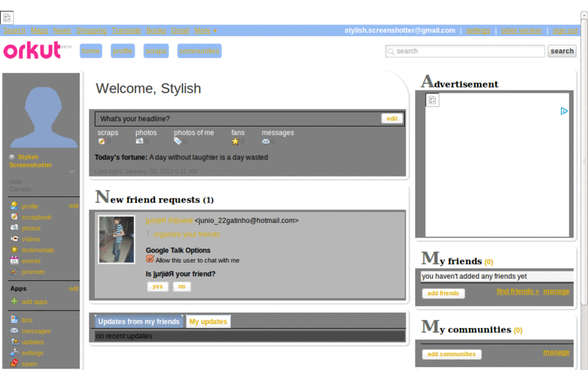Click the edit link beside profile in sidebar
Viewport: 588px width, 370px height.
pyautogui.click(x=74, y=206)
